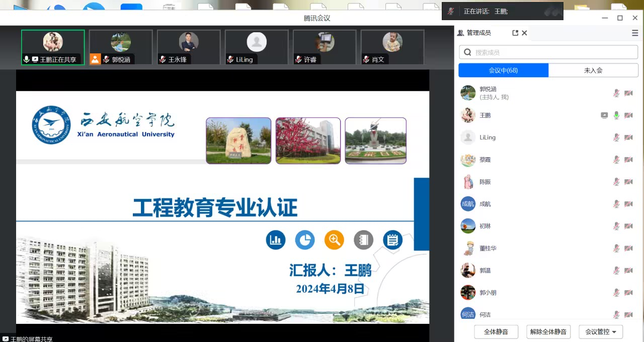Click the orange magnifier icon on slide
The height and width of the screenshot is (342, 644).
coord(334,240)
